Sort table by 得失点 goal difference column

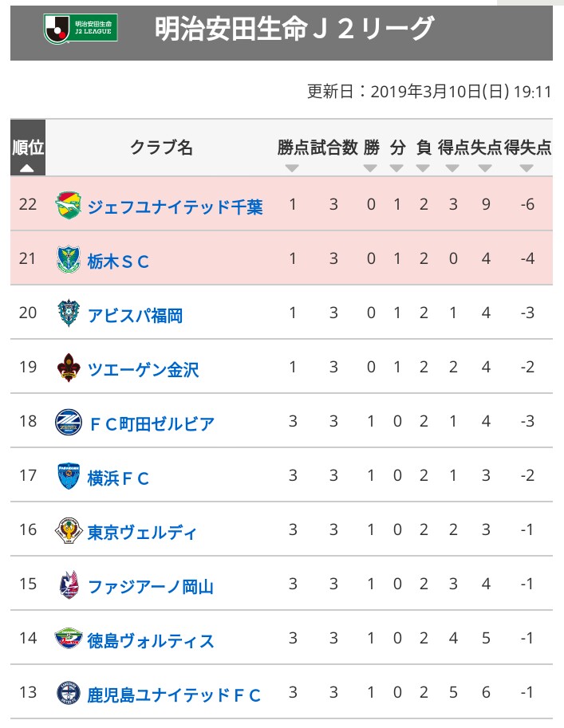point(527,155)
